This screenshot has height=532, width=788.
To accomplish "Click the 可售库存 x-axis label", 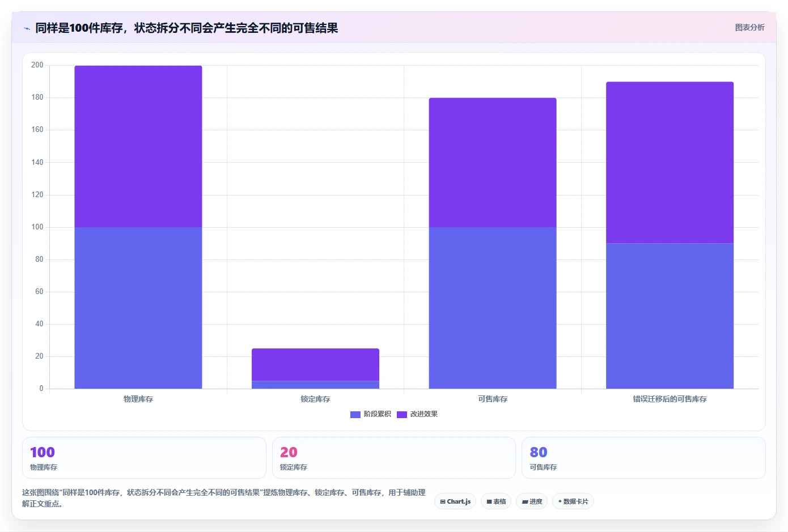I will point(493,399).
